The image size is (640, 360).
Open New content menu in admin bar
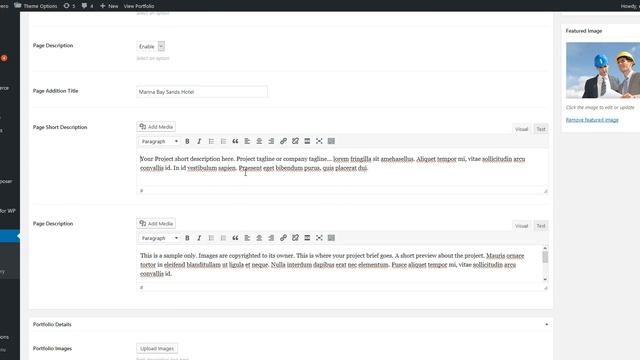109,6
